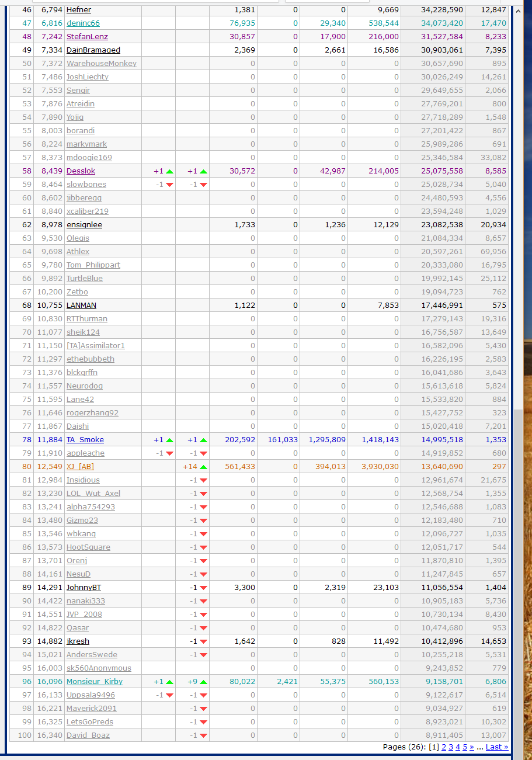Click red down arrow in David_Boaz row
This screenshot has height=760, width=532.
(203, 735)
